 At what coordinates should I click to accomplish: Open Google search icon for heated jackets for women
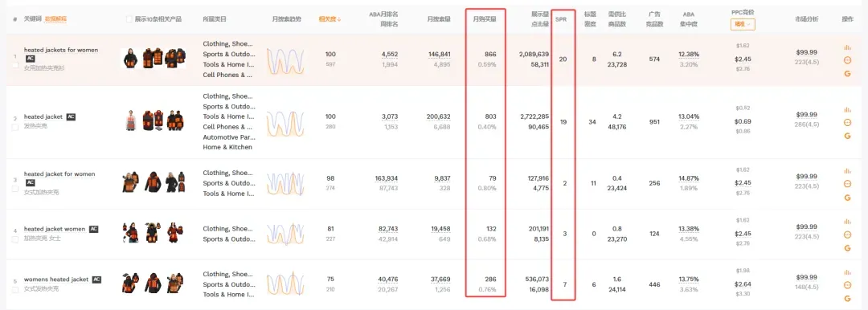pos(847,73)
